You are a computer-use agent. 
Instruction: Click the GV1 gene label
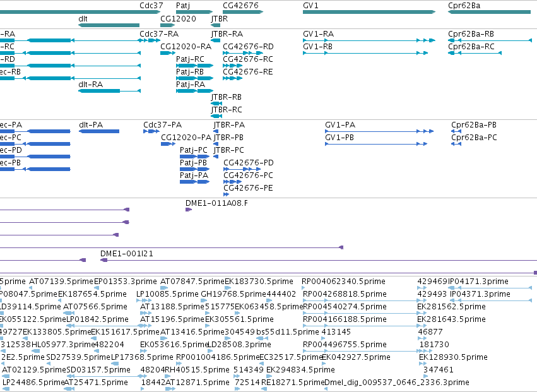coord(310,6)
